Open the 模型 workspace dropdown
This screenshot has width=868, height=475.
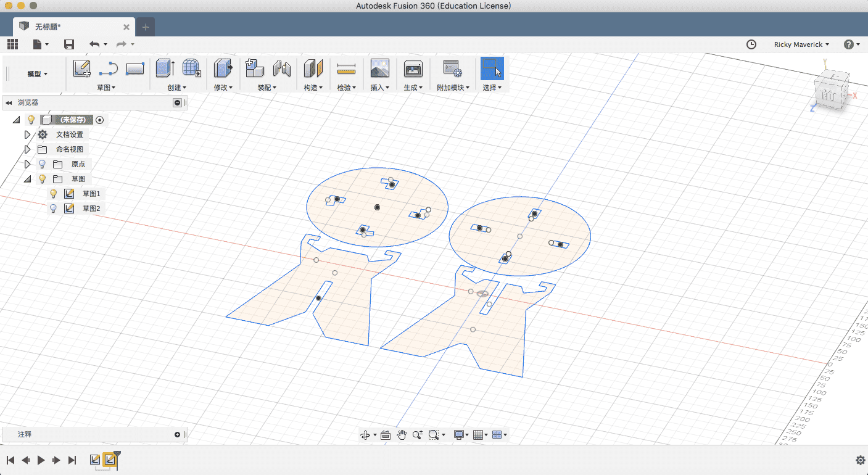[37, 74]
